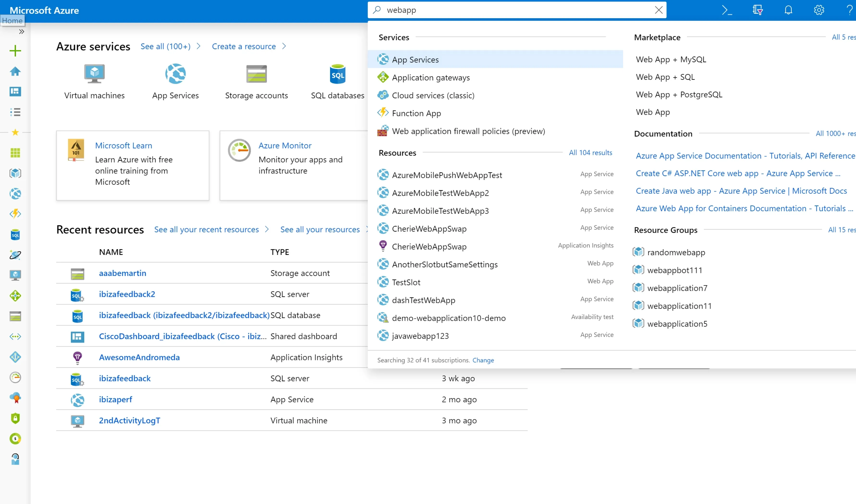Click the All services list icon in sidebar
Viewport: 856px width, 504px height.
[x=15, y=112]
